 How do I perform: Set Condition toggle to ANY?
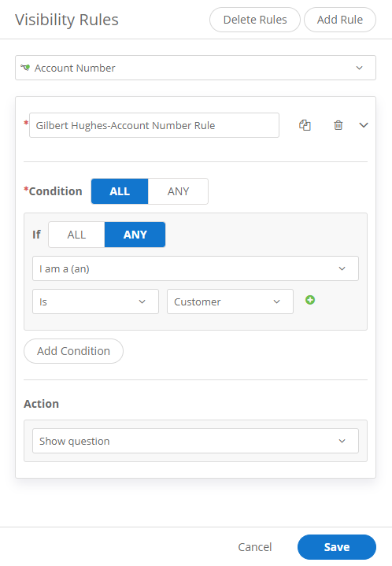(178, 191)
